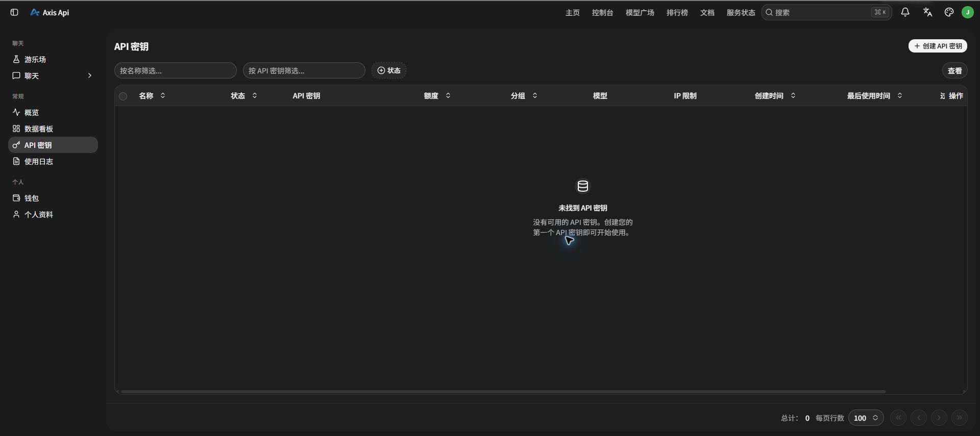Click the 模型 column header

pos(600,95)
